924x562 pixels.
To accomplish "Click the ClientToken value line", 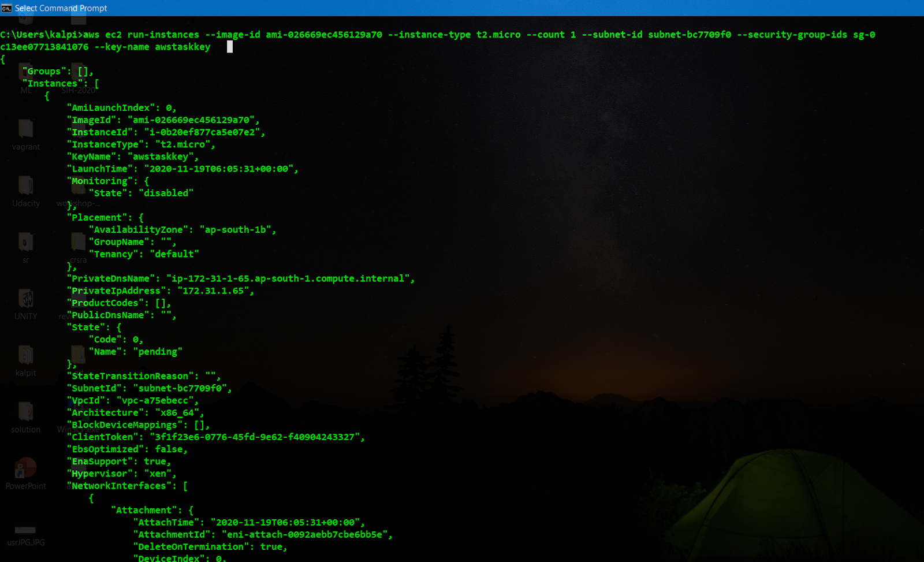I will click(x=216, y=437).
